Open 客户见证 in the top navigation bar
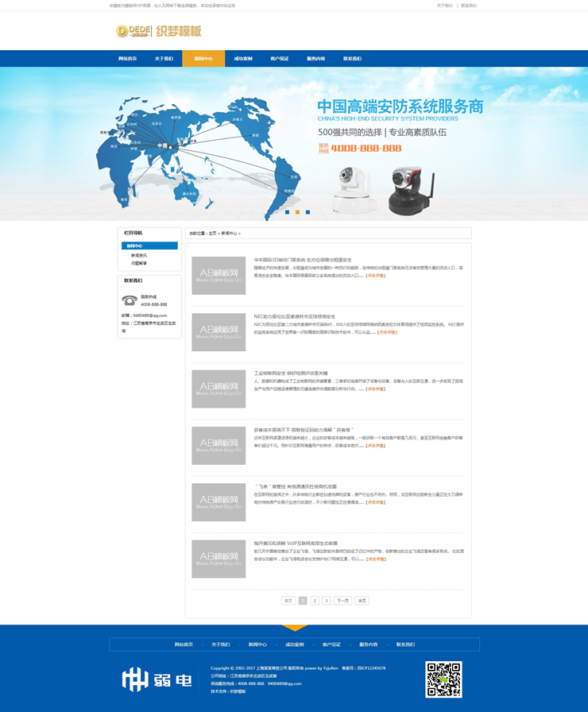588x712 pixels. 280,59
